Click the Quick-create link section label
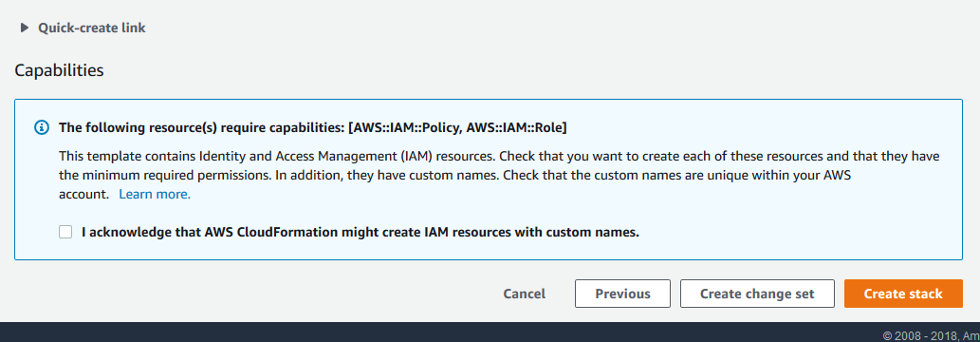This screenshot has height=342, width=980. (92, 28)
